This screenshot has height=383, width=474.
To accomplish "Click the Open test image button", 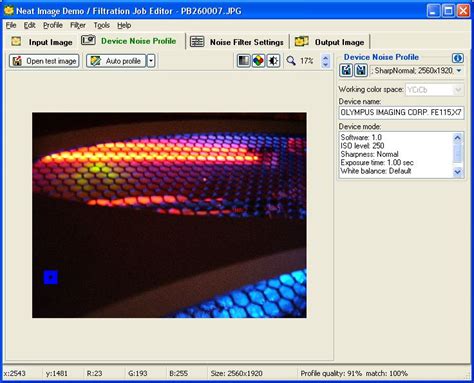I will pos(44,61).
